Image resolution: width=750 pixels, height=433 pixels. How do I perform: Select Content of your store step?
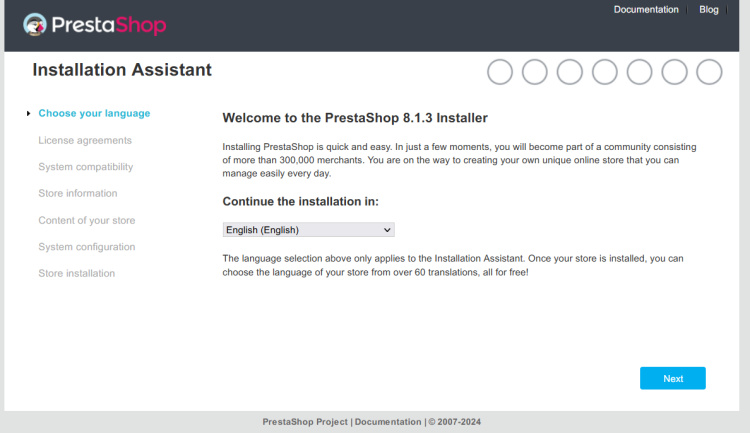tap(87, 220)
